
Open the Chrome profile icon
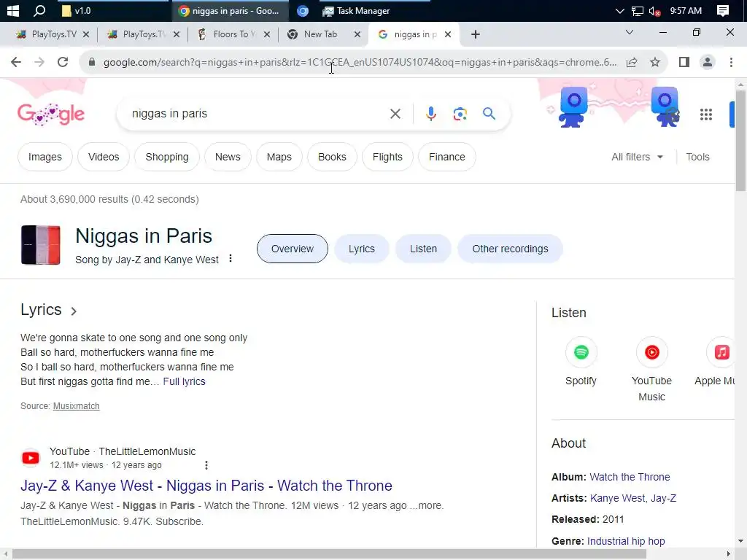coord(708,62)
